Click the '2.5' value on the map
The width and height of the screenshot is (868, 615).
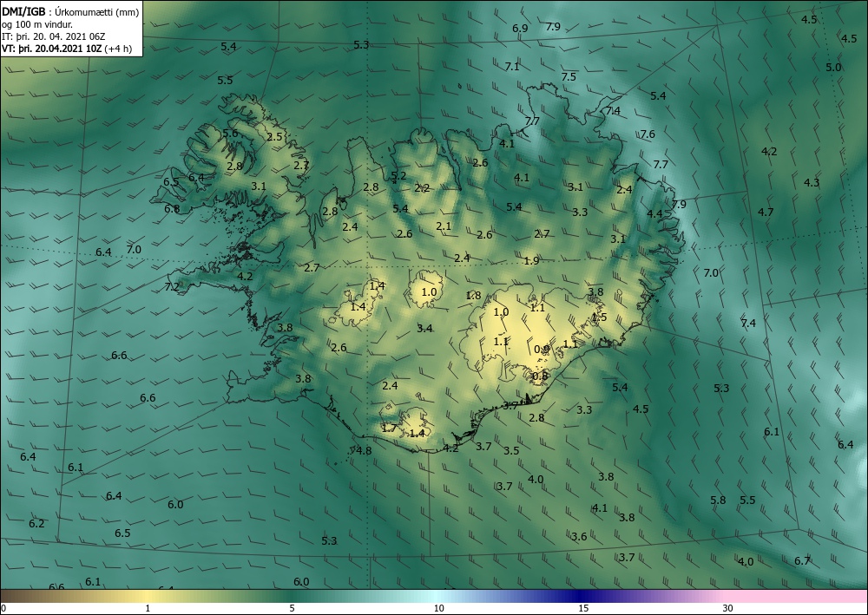pos(274,136)
